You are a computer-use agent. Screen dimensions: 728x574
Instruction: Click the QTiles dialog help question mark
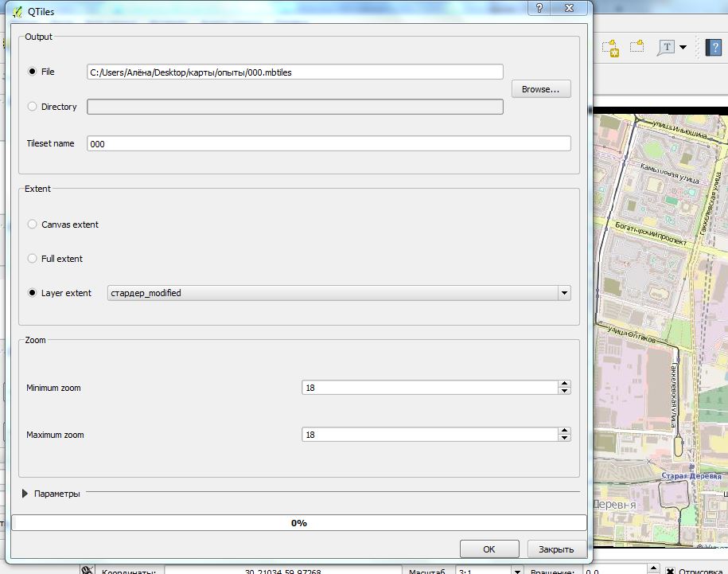click(539, 8)
